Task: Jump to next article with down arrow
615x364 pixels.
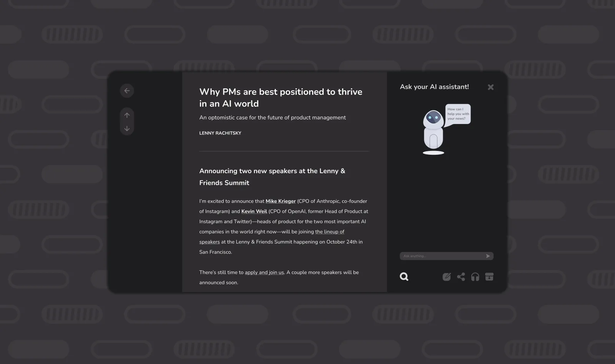Action: [x=127, y=129]
